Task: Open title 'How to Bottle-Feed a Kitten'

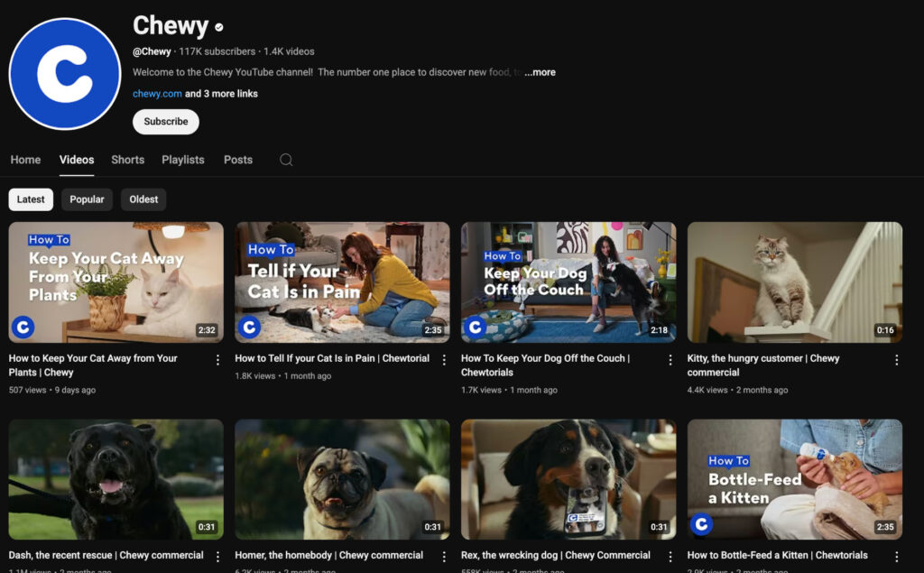Action: pyautogui.click(x=777, y=555)
